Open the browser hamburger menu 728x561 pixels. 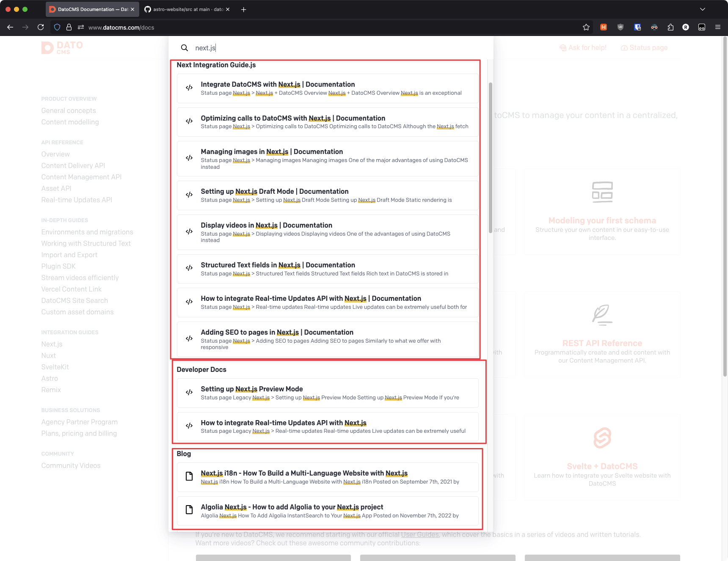point(718,27)
